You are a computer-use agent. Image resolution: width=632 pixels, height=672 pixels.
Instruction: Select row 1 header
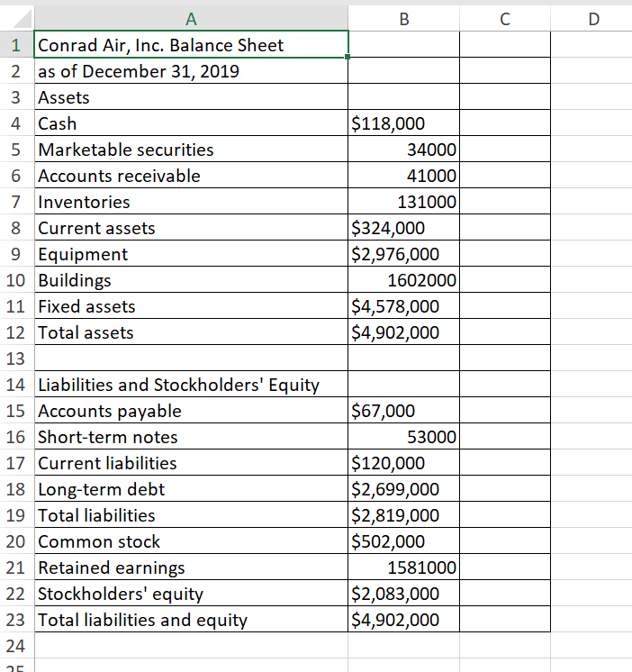click(x=17, y=44)
